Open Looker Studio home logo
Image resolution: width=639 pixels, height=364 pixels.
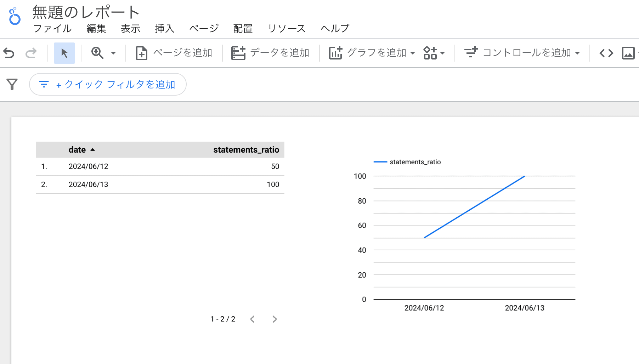coord(15,17)
